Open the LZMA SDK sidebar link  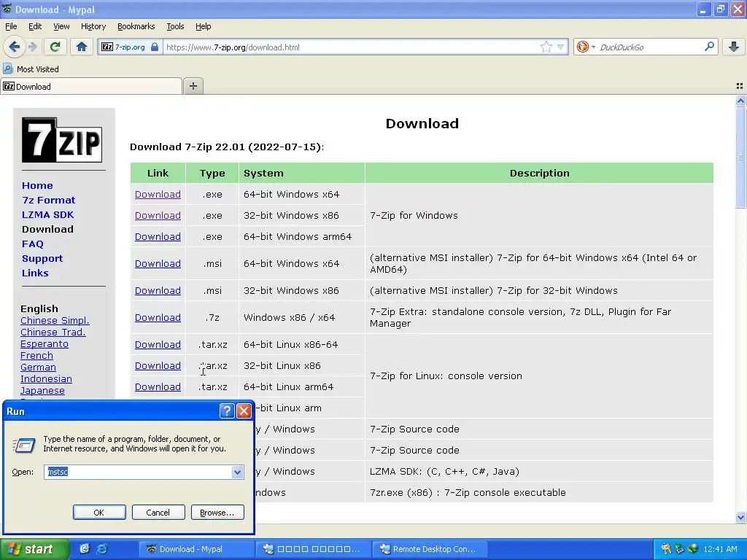pos(47,215)
